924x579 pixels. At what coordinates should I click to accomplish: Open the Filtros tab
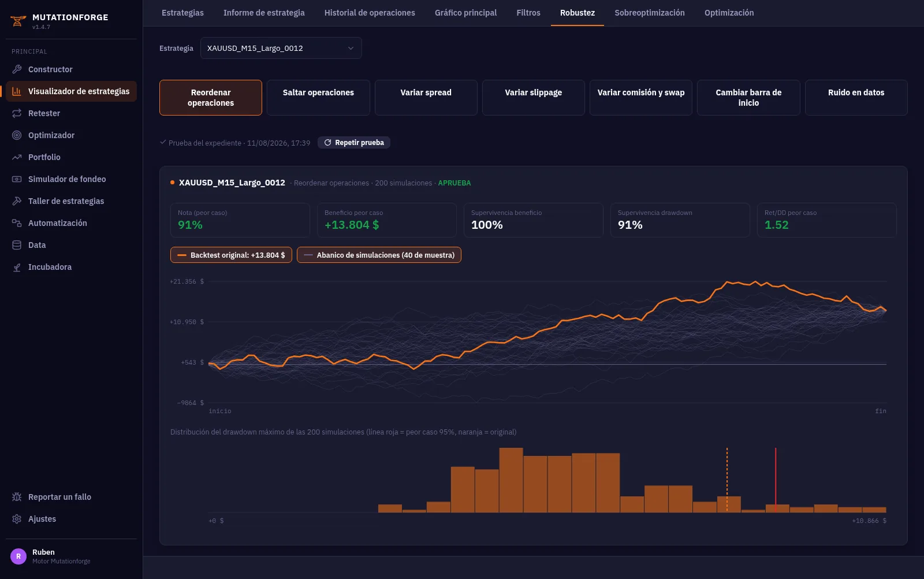tap(528, 13)
